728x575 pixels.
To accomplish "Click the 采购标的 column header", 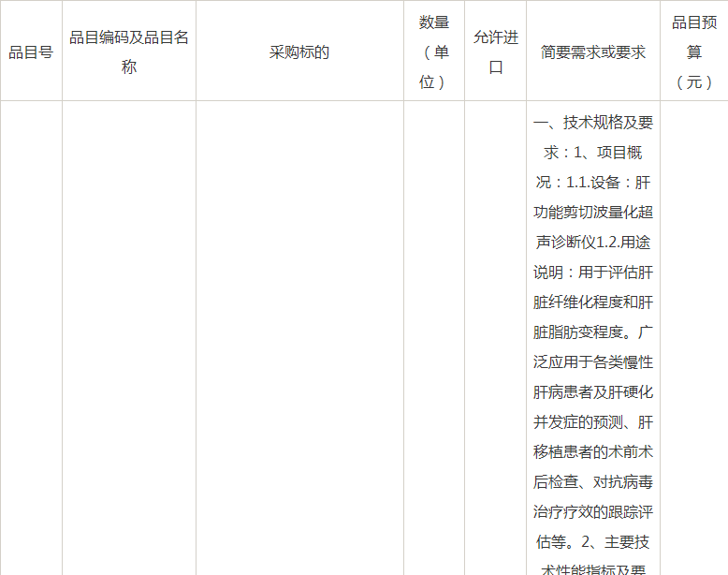I will (299, 52).
